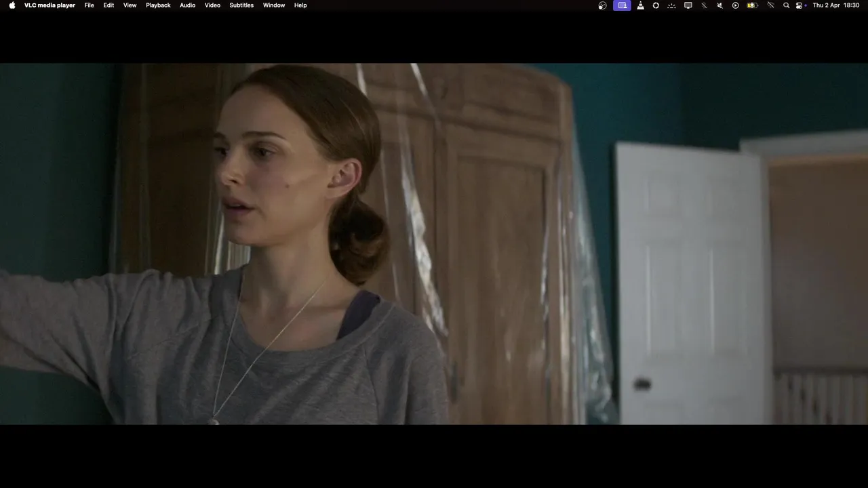The height and width of the screenshot is (488, 868).
Task: Click the circular ring status icon
Action: pos(656,5)
